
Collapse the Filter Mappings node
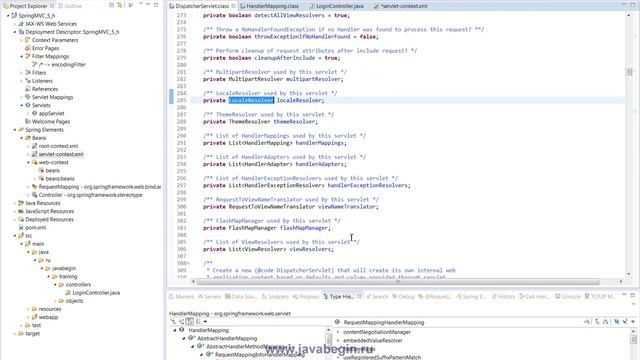[22, 56]
